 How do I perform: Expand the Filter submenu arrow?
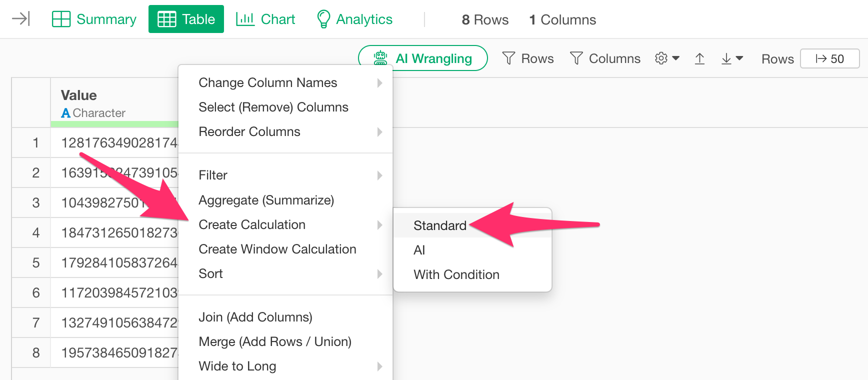point(379,175)
